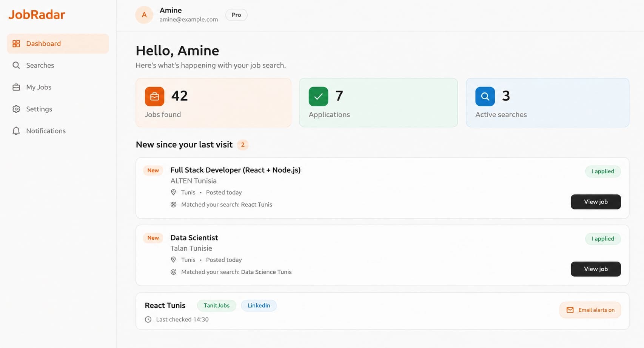Click the location pin for ALTEN Tunisia job
Screen dimensions: 644x348
(x=173, y=192)
